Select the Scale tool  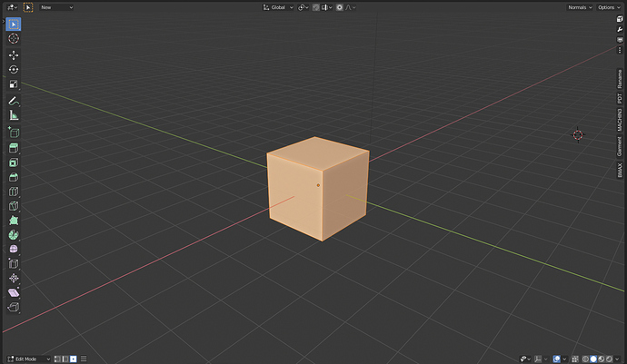pyautogui.click(x=14, y=84)
